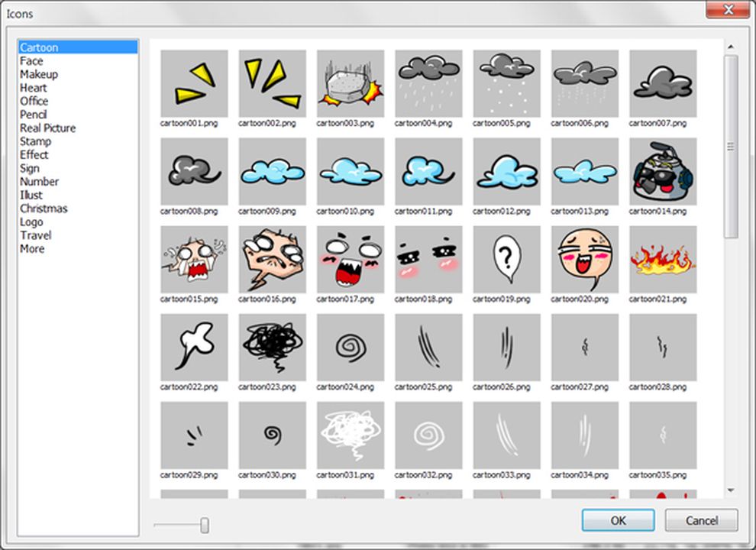Dismiss the dialog with Cancel
756x550 pixels.
(x=700, y=520)
